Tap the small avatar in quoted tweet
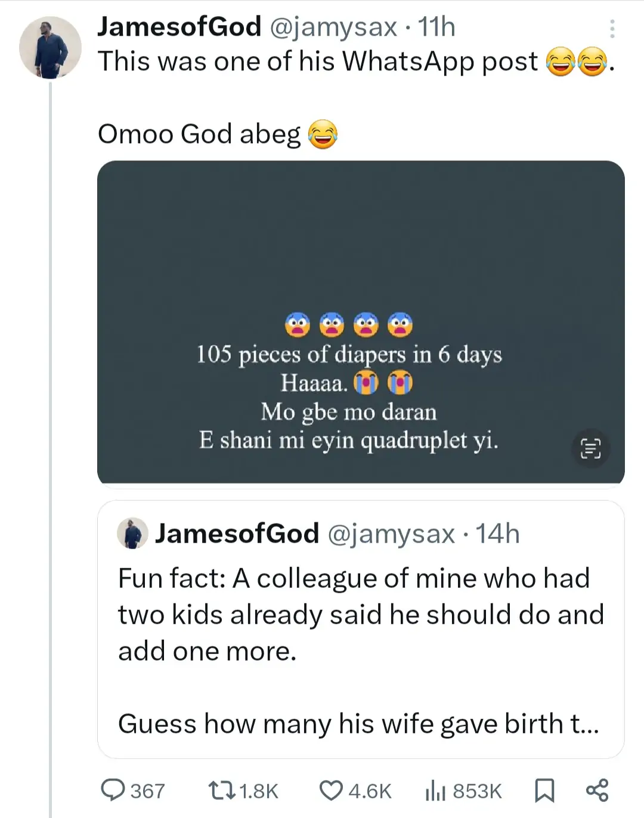 click(x=132, y=533)
